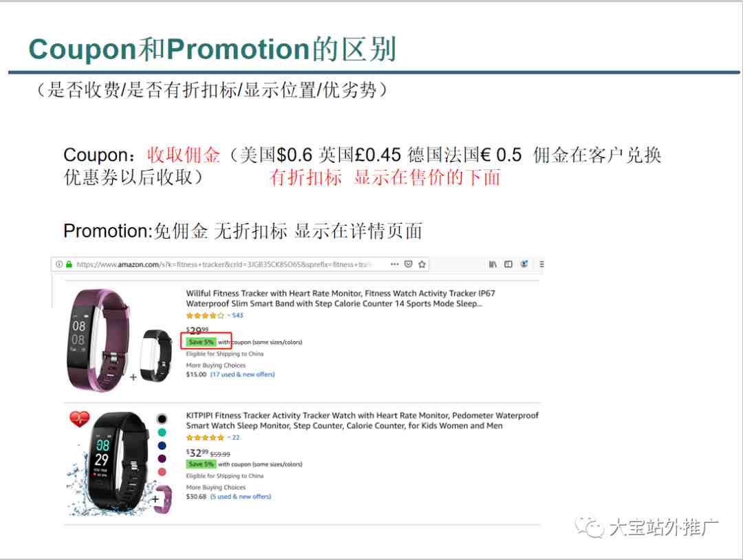Click Save 5% coupon badge on Willful tracker
The image size is (743, 560).
(x=201, y=342)
